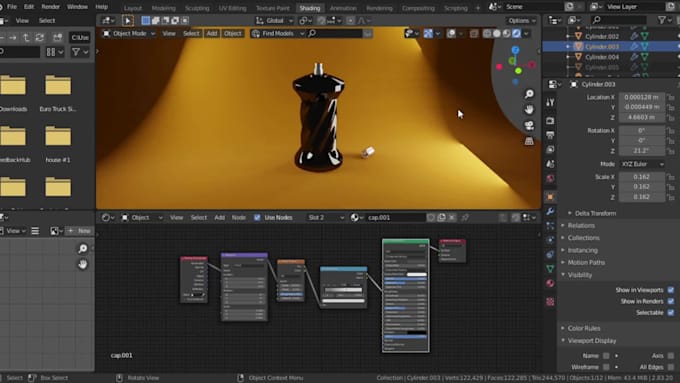Toggle Show in Viewports checkbox
Viewport: 680px width, 383px height.
[x=671, y=290]
